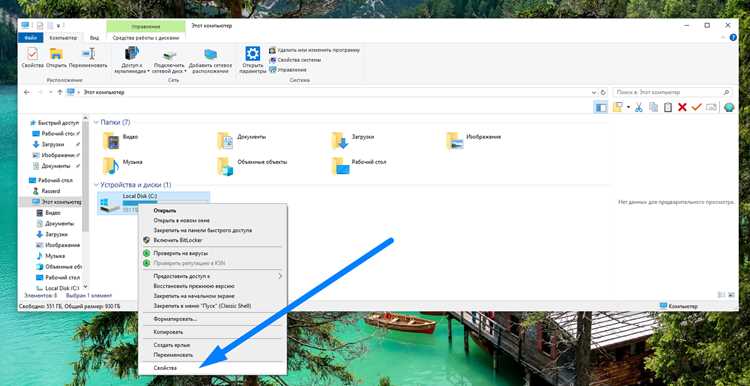Click Добавить сетевое расположение icon
Viewport: 750px width, 386px height.
pyautogui.click(x=210, y=54)
